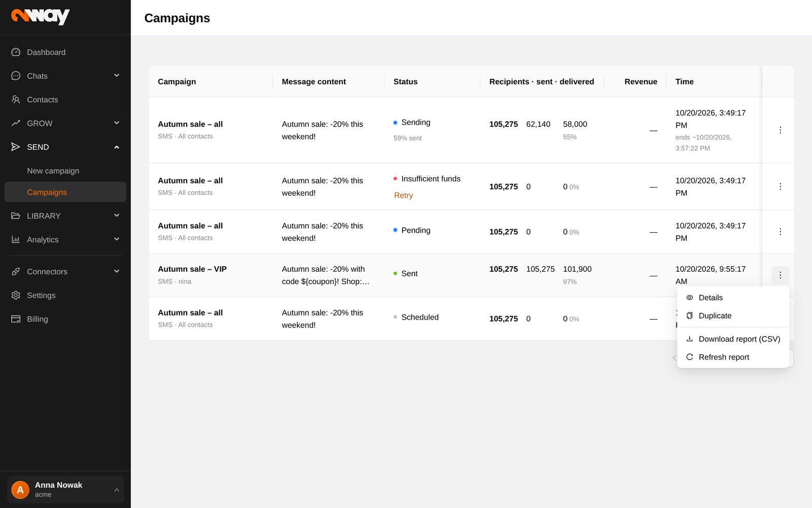Choose Duplicate from the context menu

tap(733, 315)
